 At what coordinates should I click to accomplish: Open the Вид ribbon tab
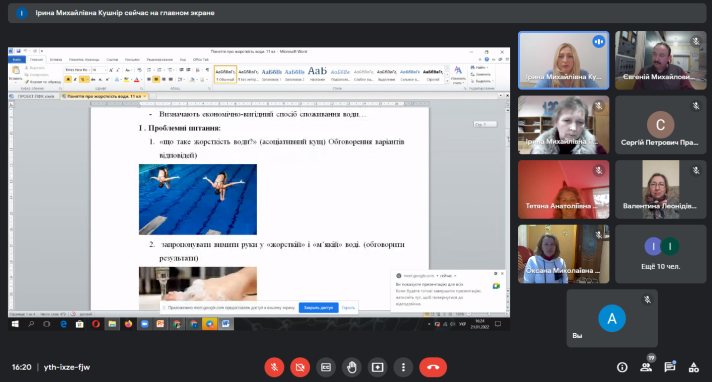[183, 60]
